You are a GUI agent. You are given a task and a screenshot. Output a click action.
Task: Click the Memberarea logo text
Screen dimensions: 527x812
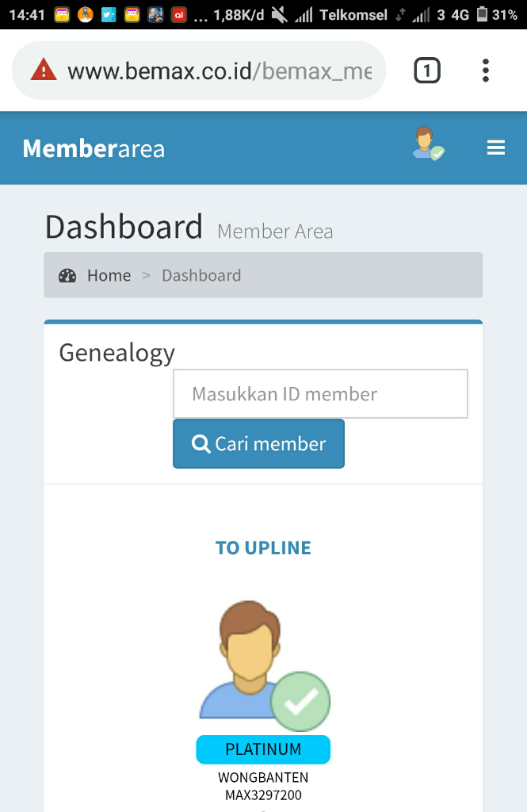click(94, 148)
